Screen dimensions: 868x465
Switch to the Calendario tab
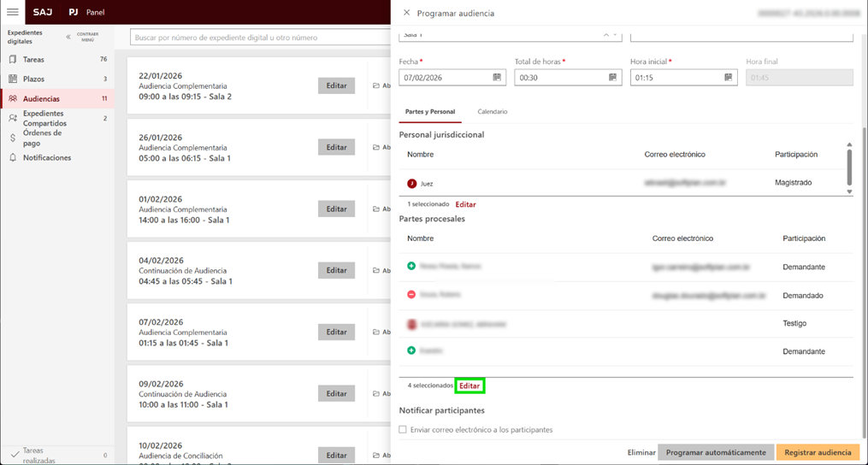click(492, 112)
